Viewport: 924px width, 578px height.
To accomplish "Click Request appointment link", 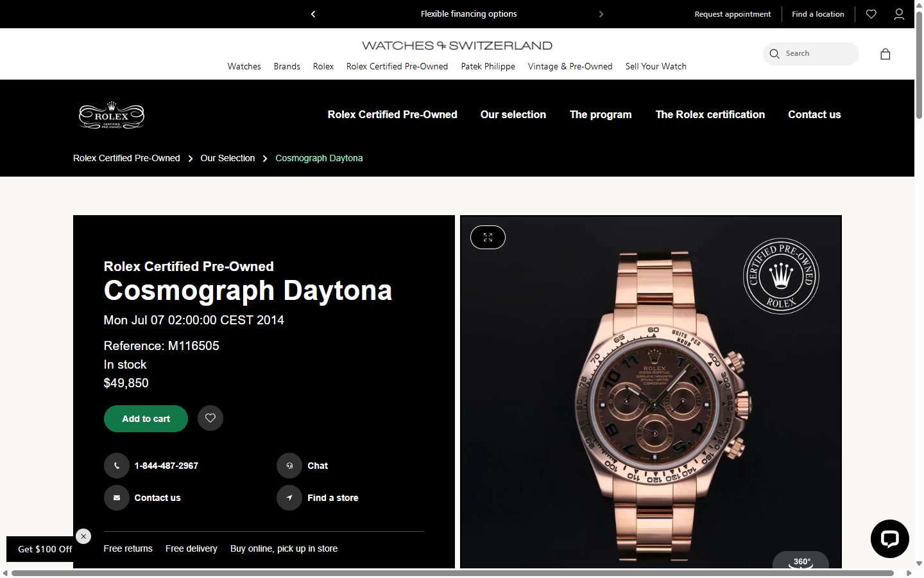I will pos(733,14).
